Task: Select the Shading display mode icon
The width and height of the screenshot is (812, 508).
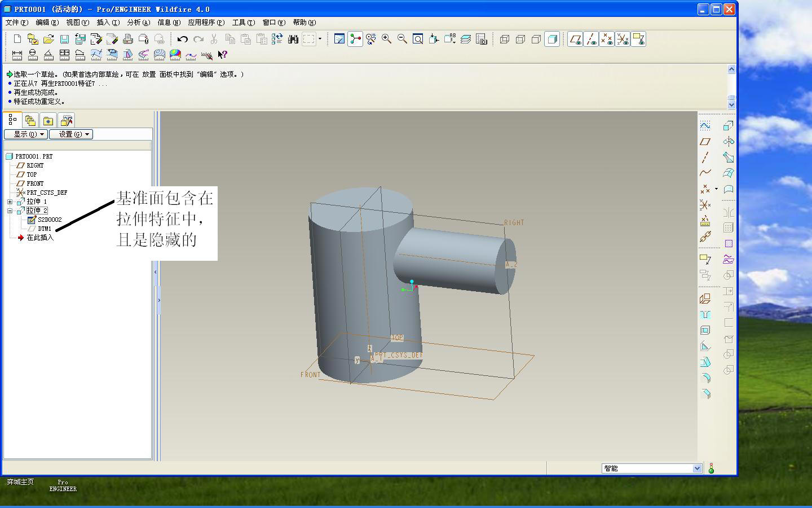Action: click(553, 39)
